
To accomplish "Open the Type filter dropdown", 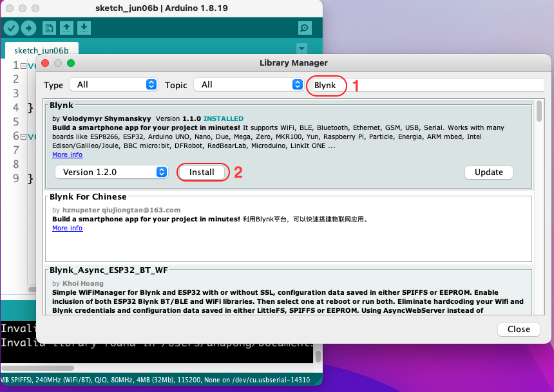I will pos(113,85).
